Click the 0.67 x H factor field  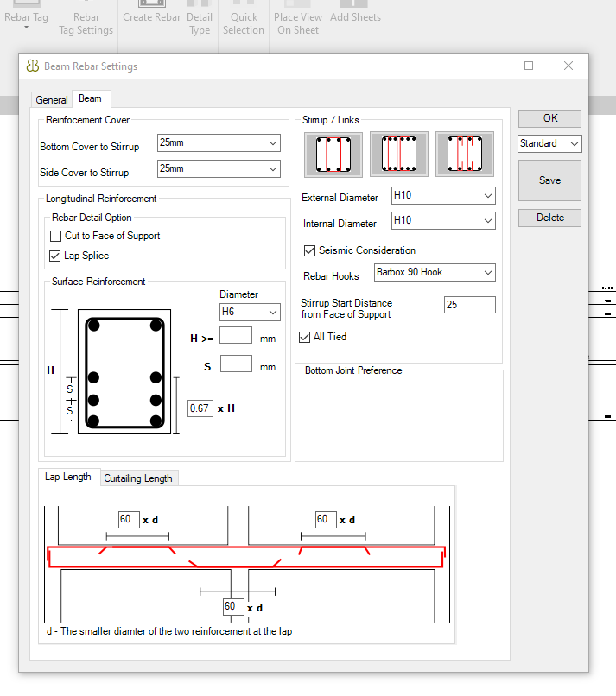coord(200,408)
